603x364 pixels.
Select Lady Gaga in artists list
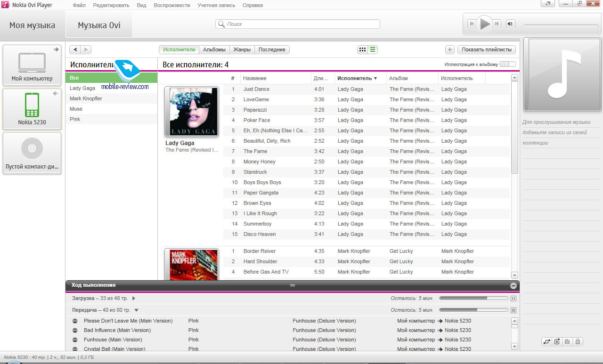(x=111, y=88)
